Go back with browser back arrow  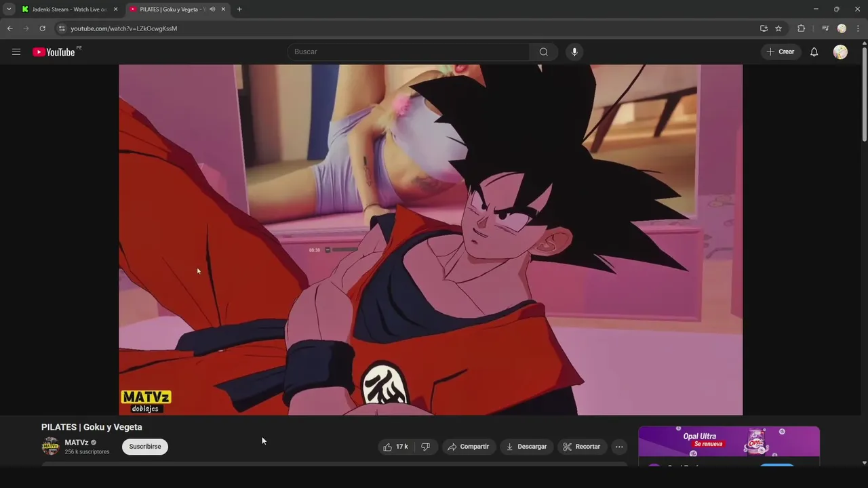9,28
